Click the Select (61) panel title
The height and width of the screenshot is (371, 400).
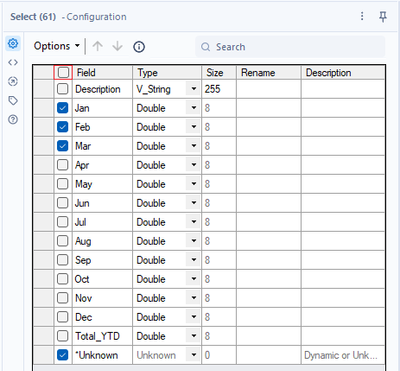[x=33, y=17]
